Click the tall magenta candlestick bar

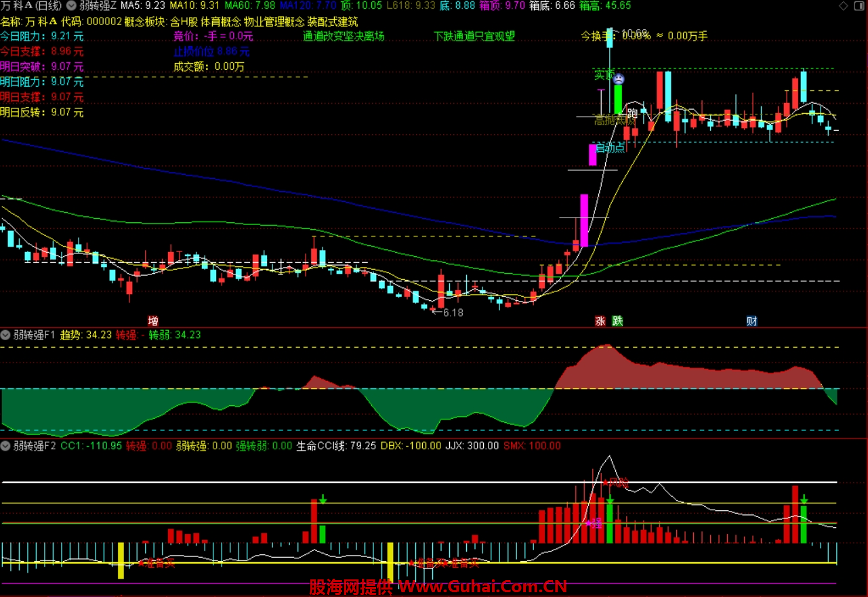click(584, 220)
